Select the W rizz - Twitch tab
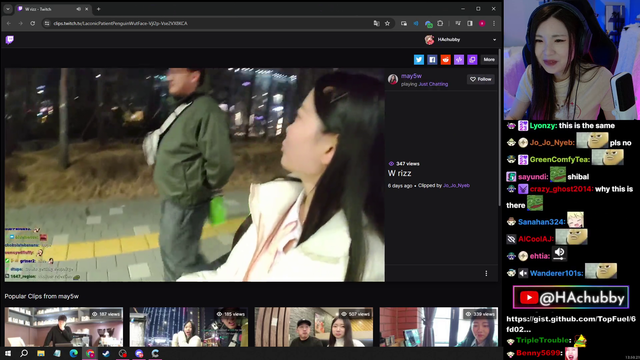Image resolution: width=640 pixels, height=360 pixels. coord(53,9)
